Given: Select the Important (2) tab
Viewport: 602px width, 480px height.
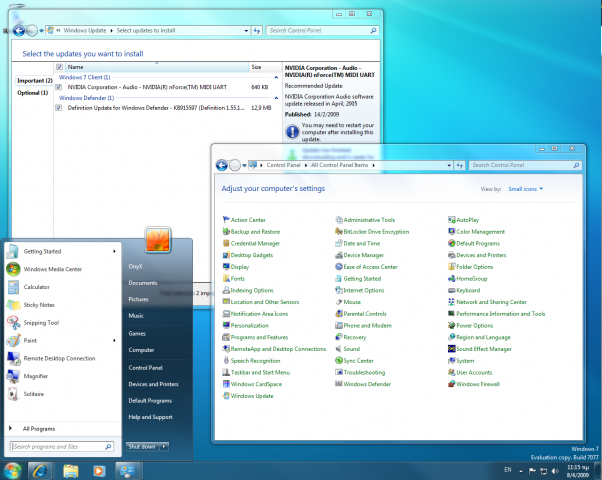Looking at the screenshot, I should pyautogui.click(x=35, y=81).
